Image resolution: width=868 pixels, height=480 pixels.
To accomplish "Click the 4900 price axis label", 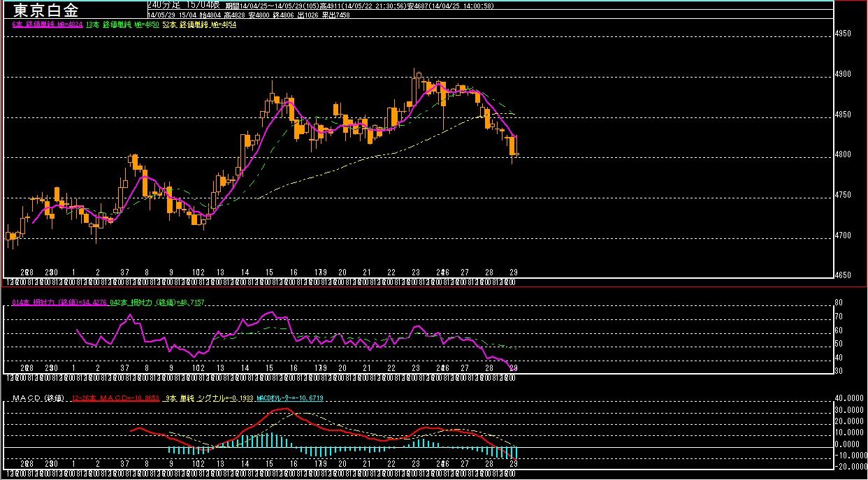I will pos(845,74).
